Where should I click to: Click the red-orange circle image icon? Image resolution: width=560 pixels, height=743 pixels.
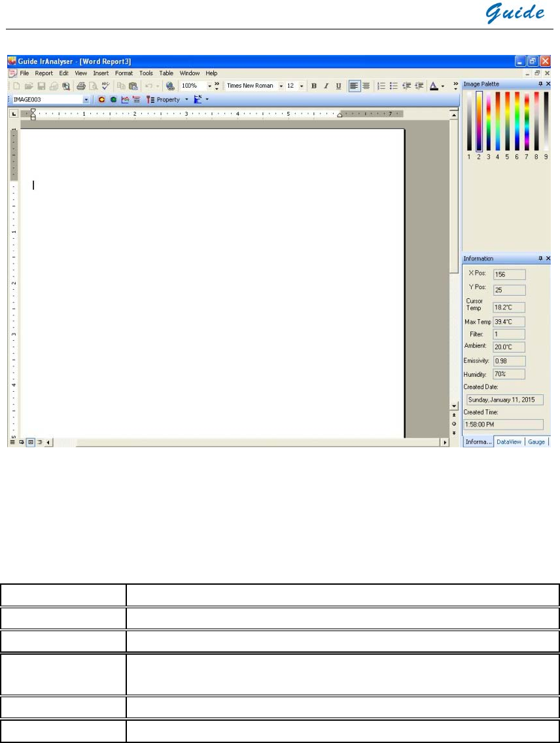click(x=101, y=99)
